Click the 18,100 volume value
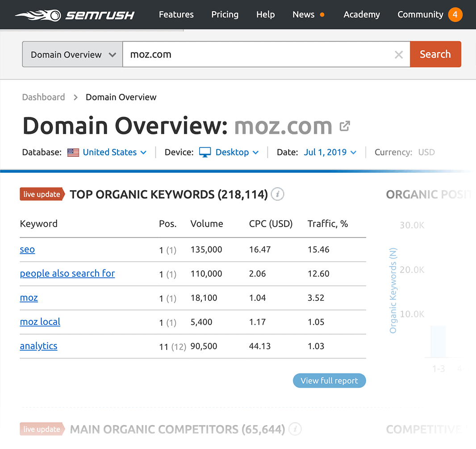476x449 pixels. coord(204,298)
